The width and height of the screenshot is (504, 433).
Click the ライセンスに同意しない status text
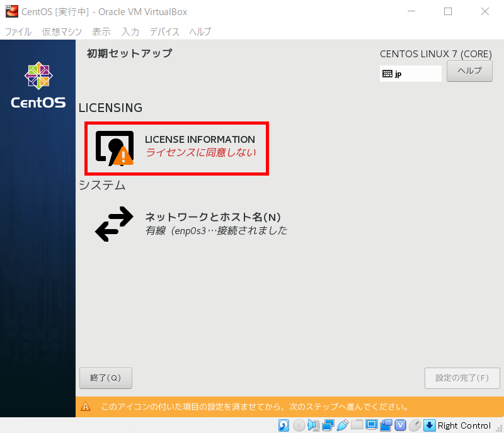[x=201, y=152]
